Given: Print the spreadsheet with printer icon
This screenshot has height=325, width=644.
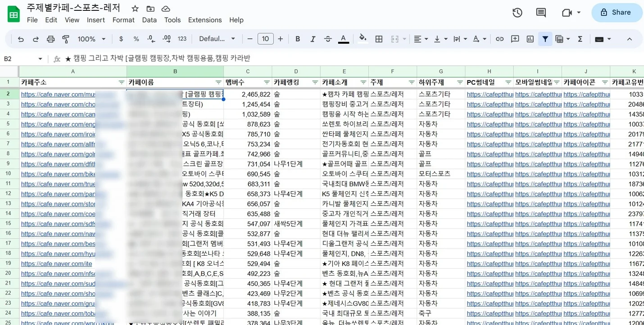Looking at the screenshot, I should point(51,39).
